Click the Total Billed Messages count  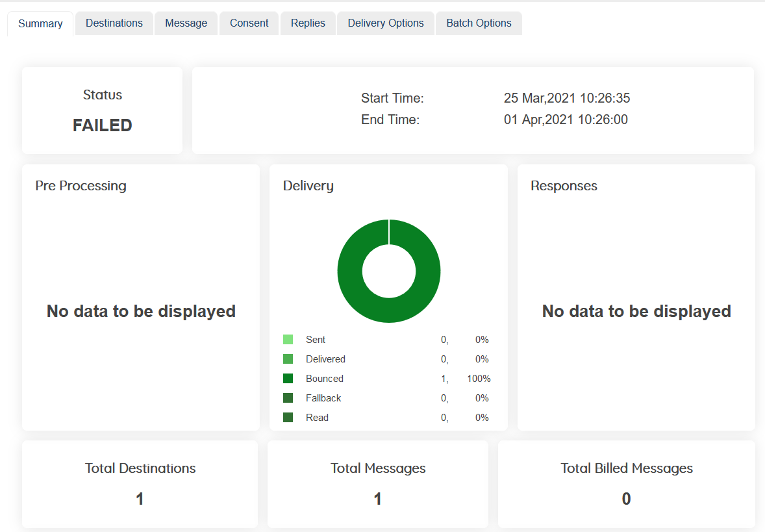click(x=626, y=499)
